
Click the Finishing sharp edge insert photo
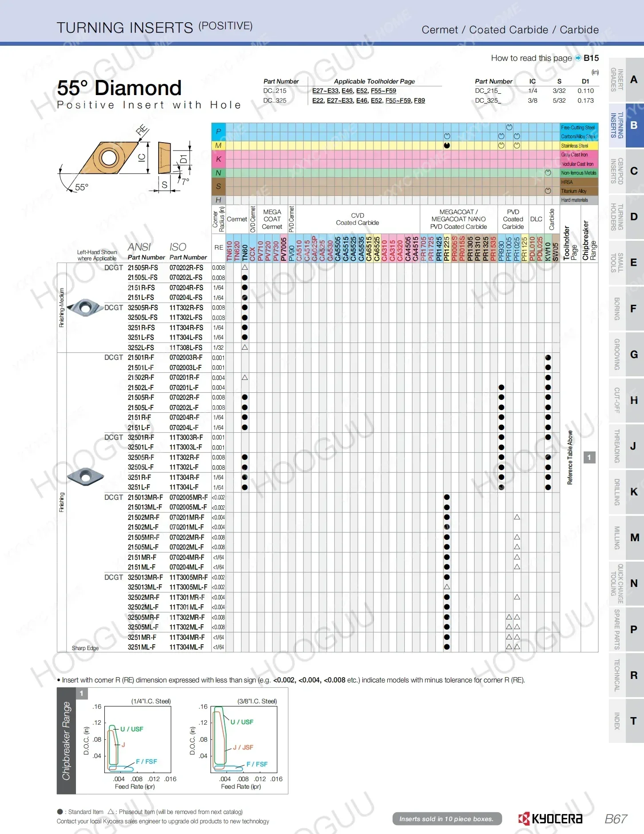pyautogui.click(x=85, y=477)
